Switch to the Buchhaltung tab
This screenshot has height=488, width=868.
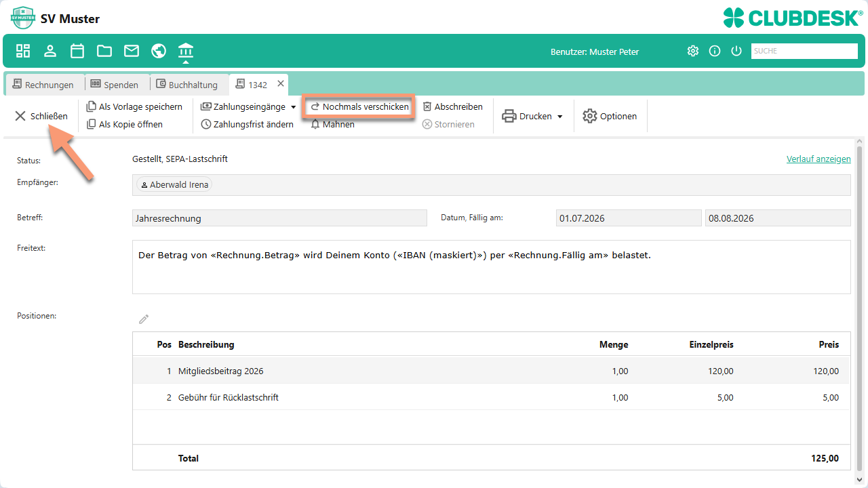click(x=187, y=85)
